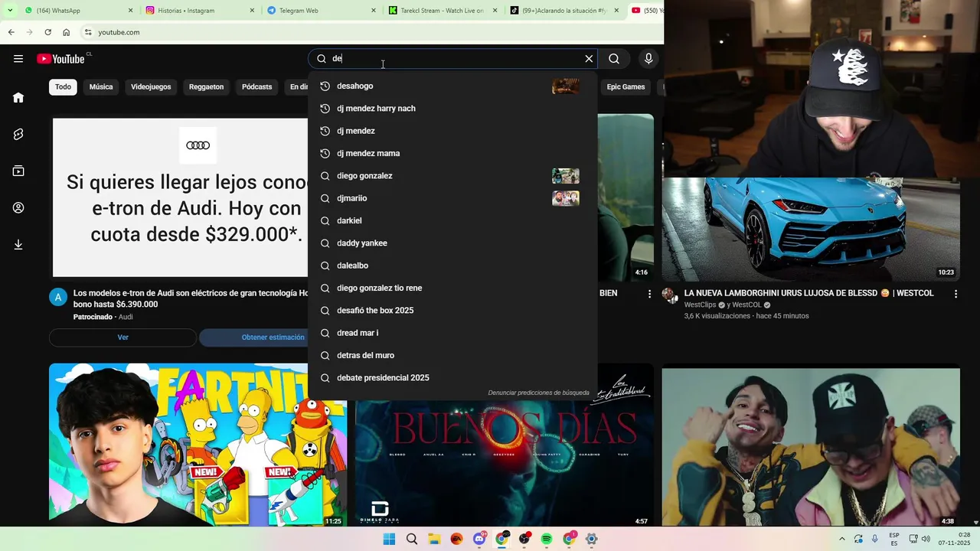The image size is (980, 551).
Task: Open Shorts in the left sidebar
Action: pos(18,134)
